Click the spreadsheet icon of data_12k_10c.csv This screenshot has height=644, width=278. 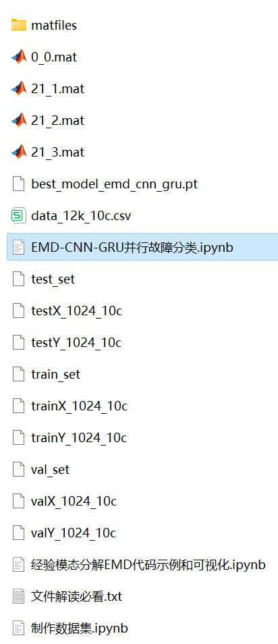coord(18,215)
